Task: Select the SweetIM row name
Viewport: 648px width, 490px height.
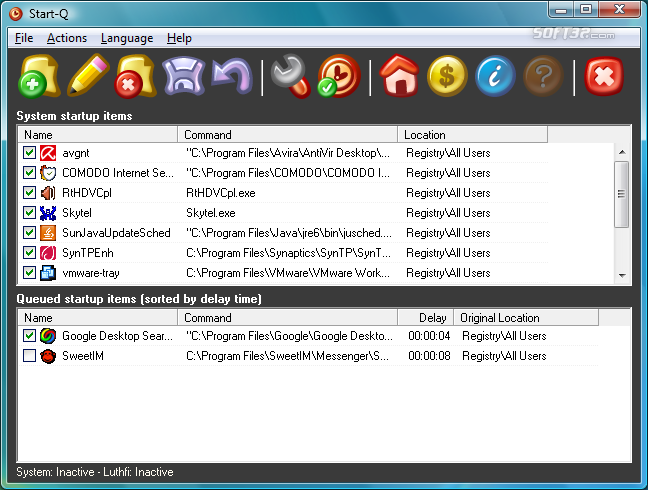Action: point(83,356)
